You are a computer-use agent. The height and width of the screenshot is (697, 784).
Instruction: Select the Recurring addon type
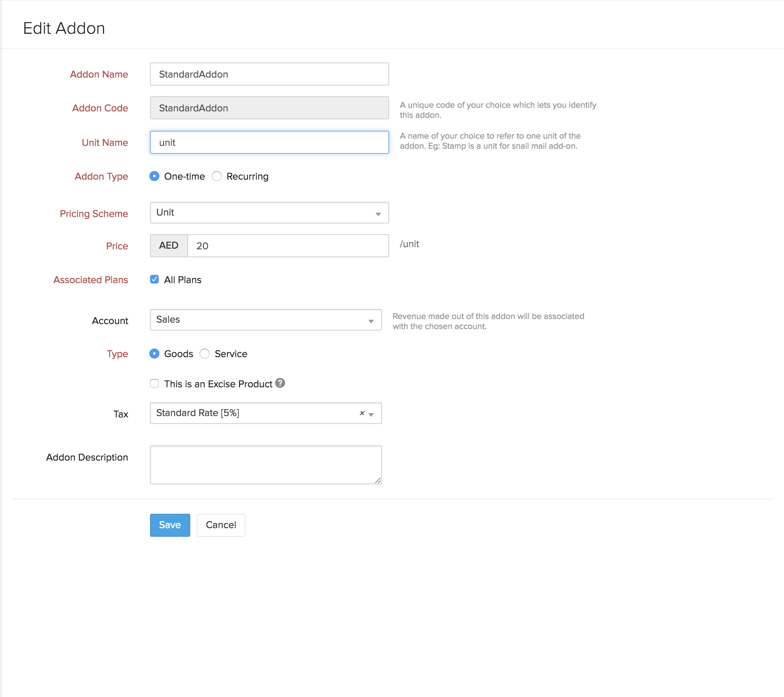[x=217, y=176]
